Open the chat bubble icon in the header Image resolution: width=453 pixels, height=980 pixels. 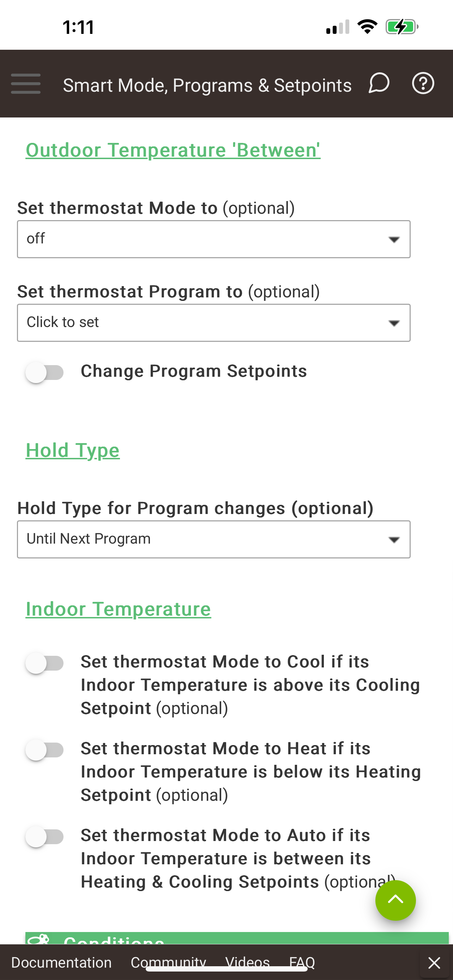click(x=379, y=83)
